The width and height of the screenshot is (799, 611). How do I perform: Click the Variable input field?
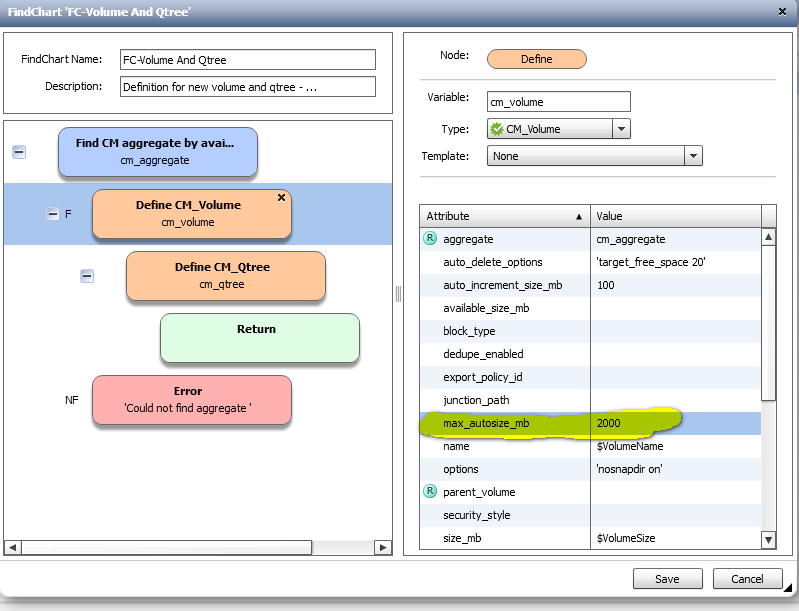point(558,102)
